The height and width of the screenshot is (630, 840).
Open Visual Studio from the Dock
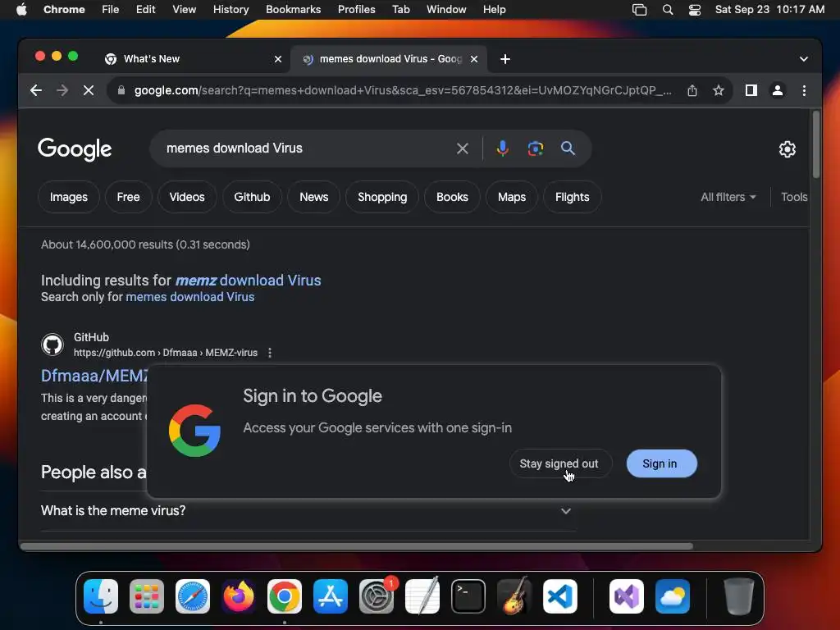coord(626,596)
